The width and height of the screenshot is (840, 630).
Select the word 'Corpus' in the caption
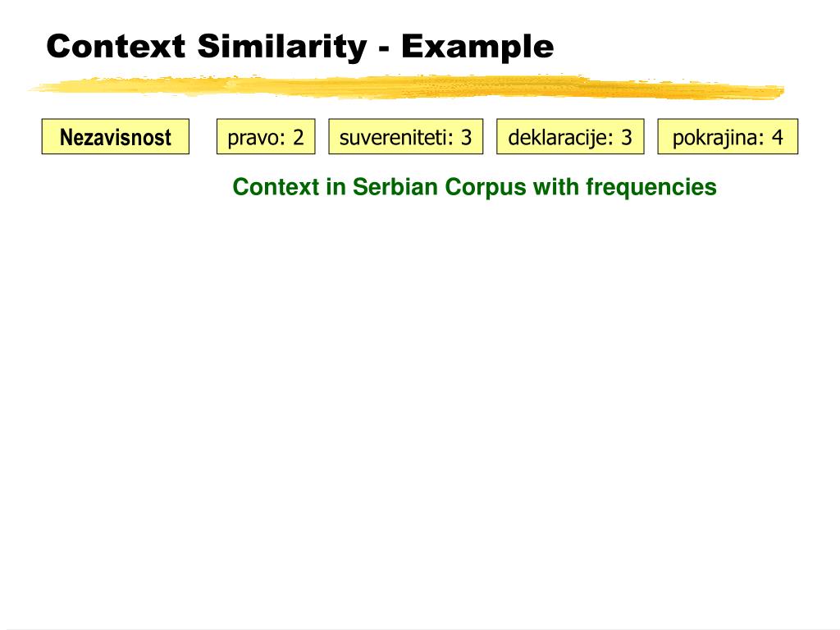477,187
